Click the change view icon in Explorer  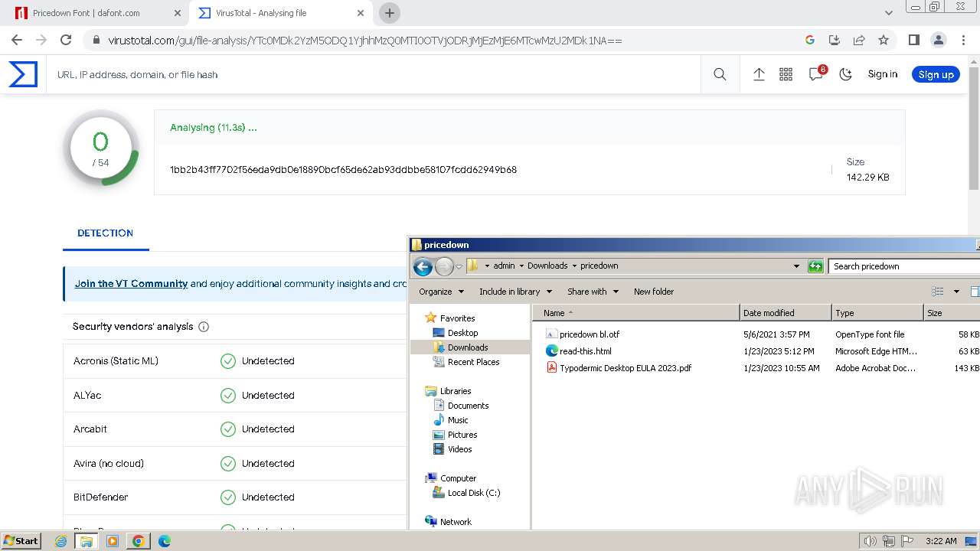click(937, 292)
